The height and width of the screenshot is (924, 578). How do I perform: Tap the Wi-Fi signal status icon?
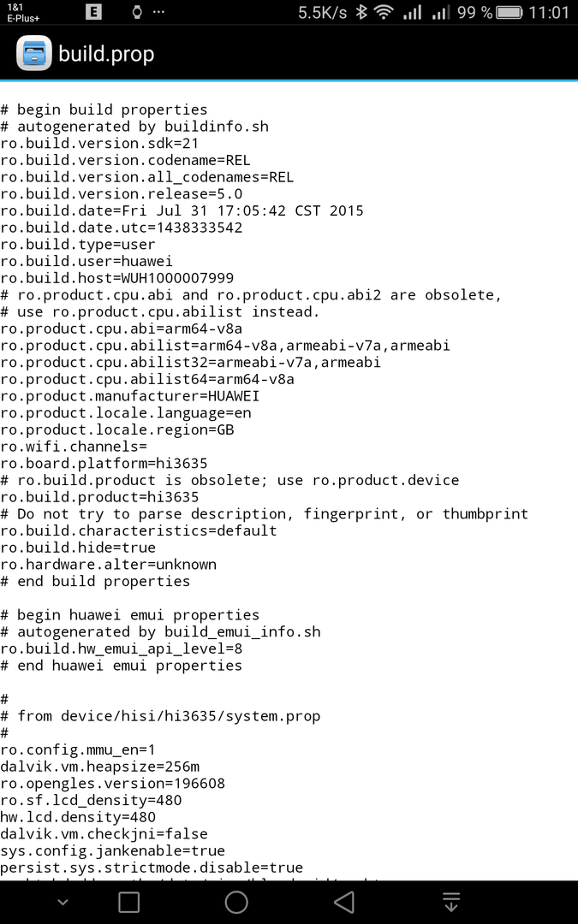tap(384, 12)
